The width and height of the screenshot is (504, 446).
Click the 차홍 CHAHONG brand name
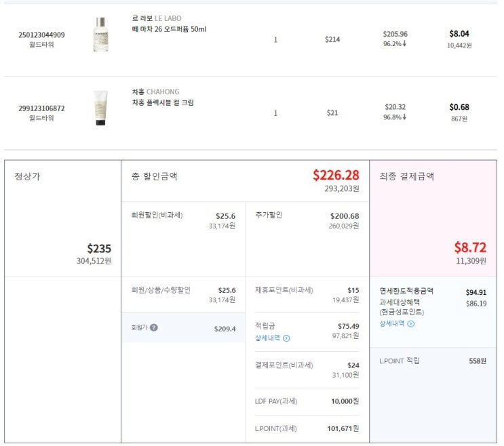coord(155,92)
